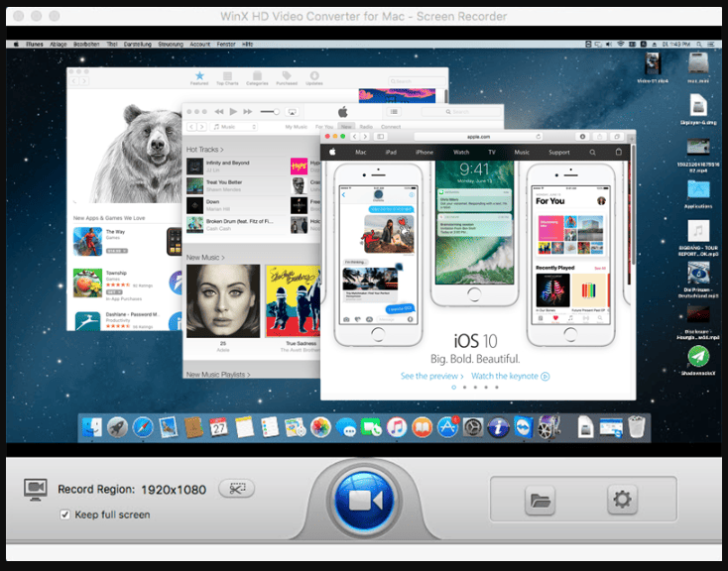Click Watch the keynote link
The height and width of the screenshot is (571, 728).
click(x=510, y=376)
